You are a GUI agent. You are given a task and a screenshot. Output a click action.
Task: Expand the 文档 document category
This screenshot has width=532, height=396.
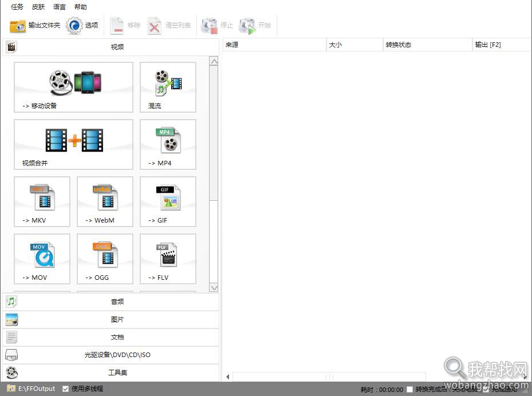[x=111, y=337]
